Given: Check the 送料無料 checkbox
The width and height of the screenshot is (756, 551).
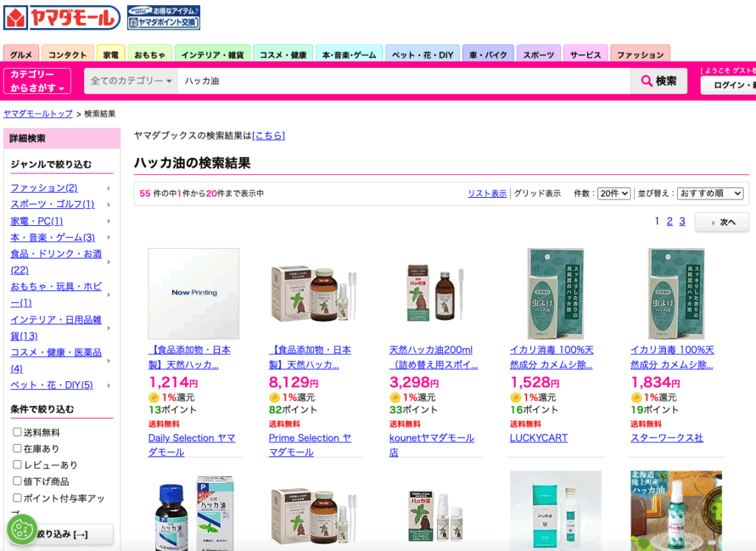Looking at the screenshot, I should (18, 432).
